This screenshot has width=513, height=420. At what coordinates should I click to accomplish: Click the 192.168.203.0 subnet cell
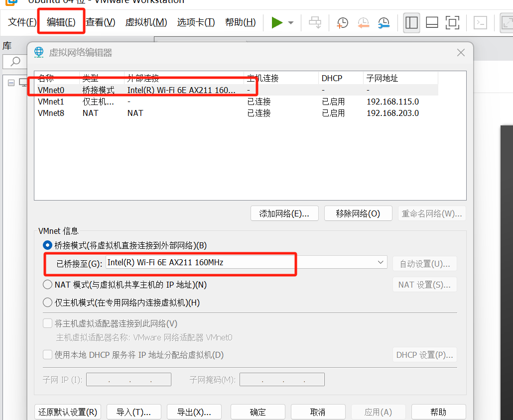pyautogui.click(x=392, y=113)
